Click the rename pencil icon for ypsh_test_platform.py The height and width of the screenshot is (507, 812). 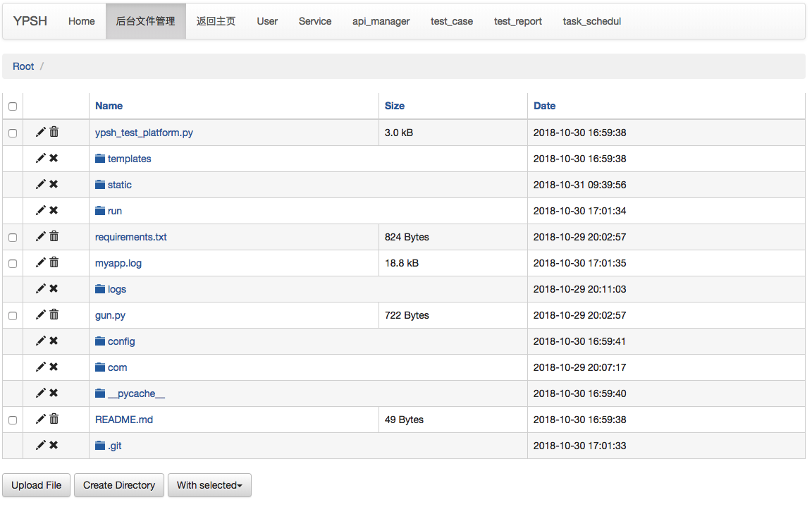click(40, 132)
